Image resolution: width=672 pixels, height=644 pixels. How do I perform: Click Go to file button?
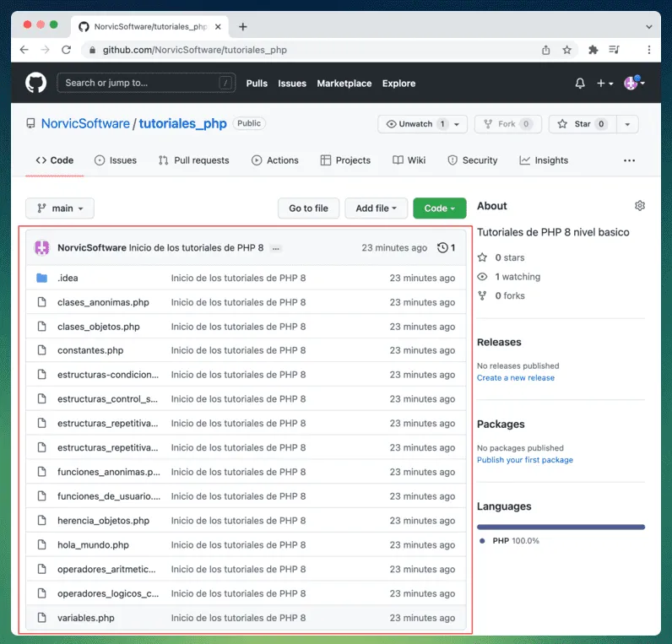pos(309,208)
